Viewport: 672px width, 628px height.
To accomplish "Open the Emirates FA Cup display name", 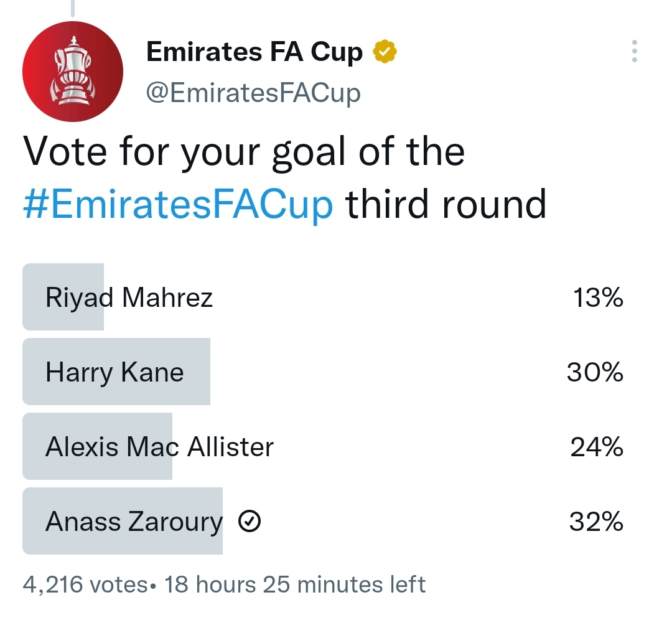I will click(254, 53).
